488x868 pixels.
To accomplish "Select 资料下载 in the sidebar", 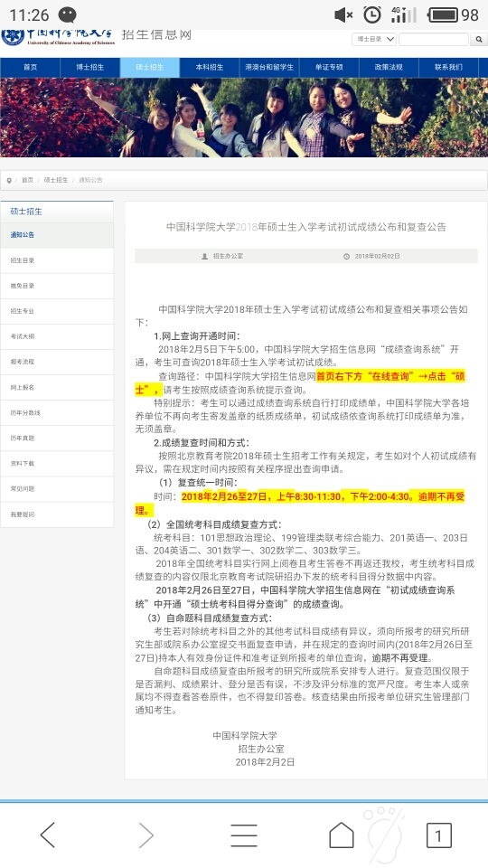I will tap(57, 463).
